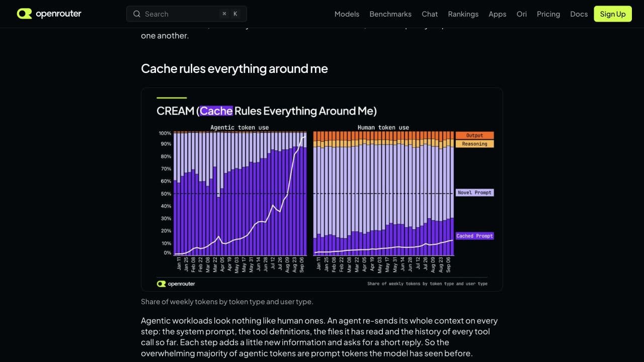Select the Cached Prompt legend label
This screenshot has height=362, width=644.
point(475,236)
